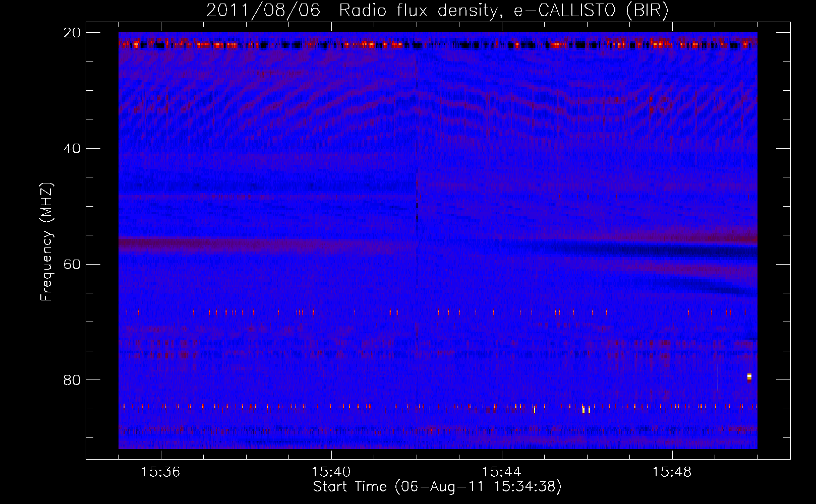The image size is (816, 504).
Task: Click the "Start Time (06-Aug-11 15:34:38)" axis label
Action: click(x=437, y=487)
